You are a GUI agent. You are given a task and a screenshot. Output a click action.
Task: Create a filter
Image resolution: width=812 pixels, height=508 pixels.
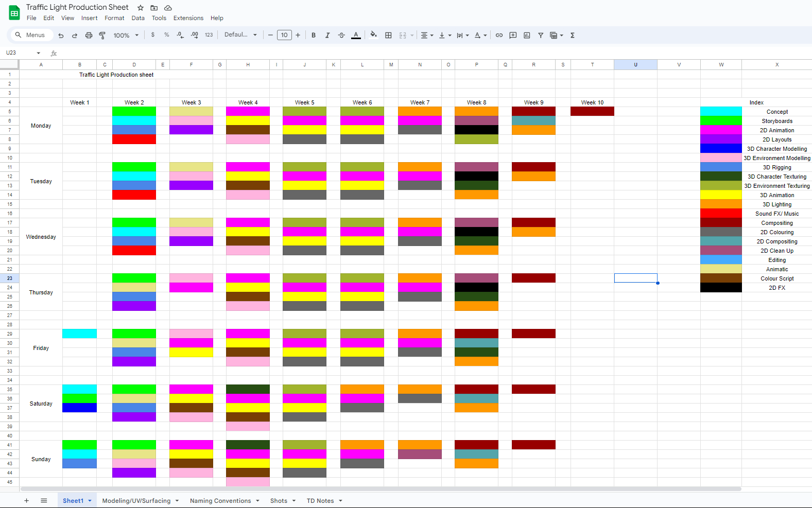(541, 35)
